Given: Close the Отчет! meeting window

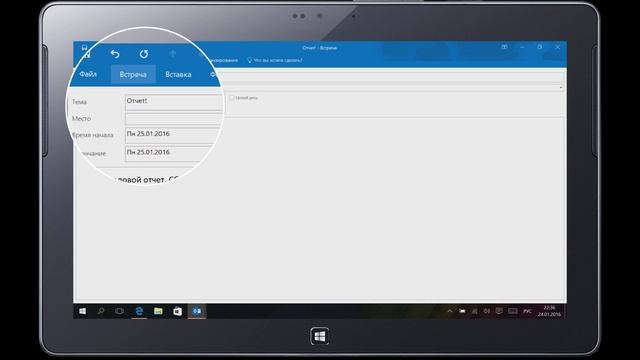Looking at the screenshot, I should point(558,47).
